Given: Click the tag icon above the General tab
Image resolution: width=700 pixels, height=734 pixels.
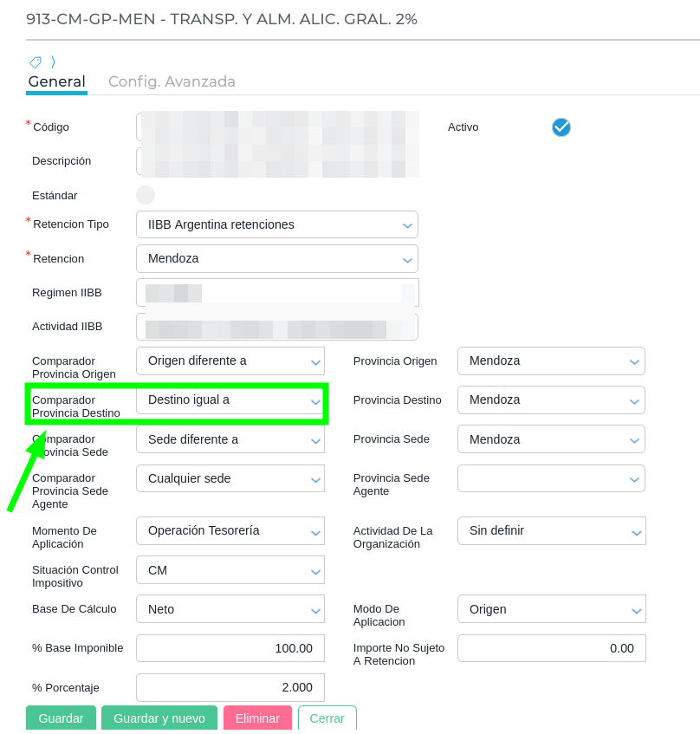Looking at the screenshot, I should (35, 62).
